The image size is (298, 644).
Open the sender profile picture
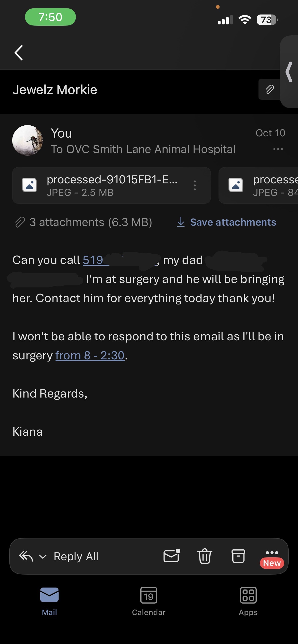click(x=28, y=140)
